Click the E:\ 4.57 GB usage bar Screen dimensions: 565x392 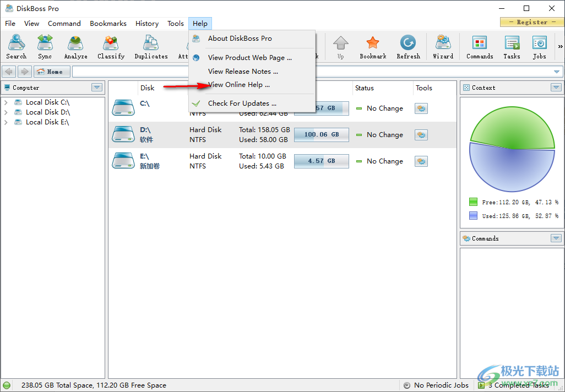coord(322,161)
